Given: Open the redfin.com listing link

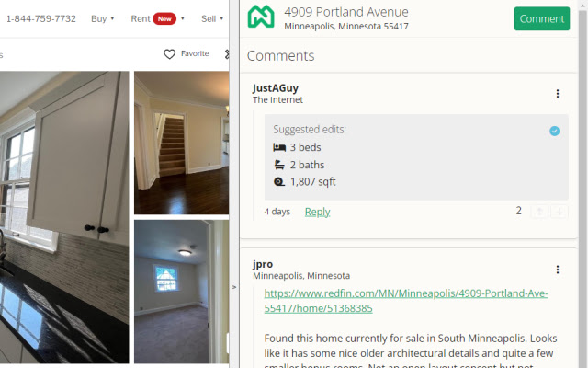Looking at the screenshot, I should point(406,301).
